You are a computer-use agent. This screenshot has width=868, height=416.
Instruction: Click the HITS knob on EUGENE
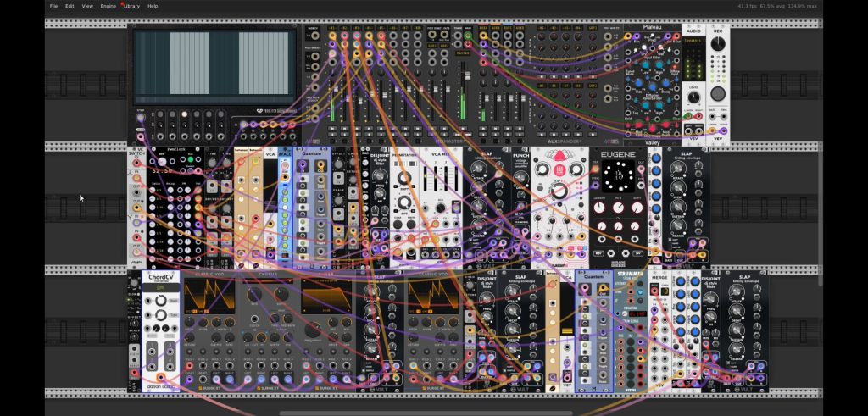click(618, 208)
